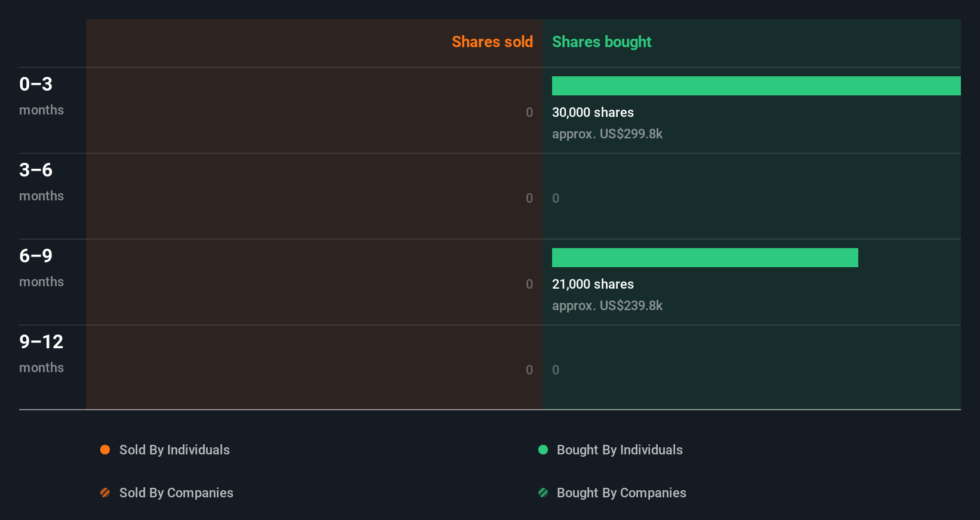
Task: Click Sold By Companies legend text
Action: point(176,493)
